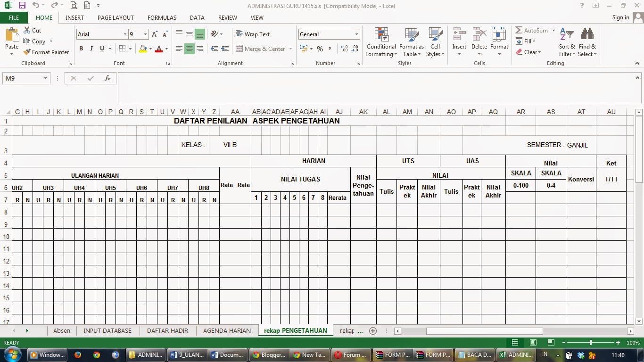Open Cell Styles gallery
644x362 pixels.
point(435,42)
